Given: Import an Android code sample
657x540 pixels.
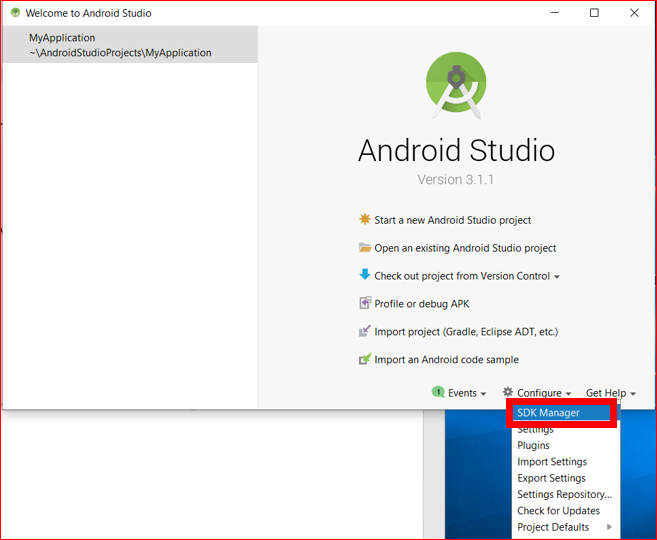Looking at the screenshot, I should click(x=446, y=359).
